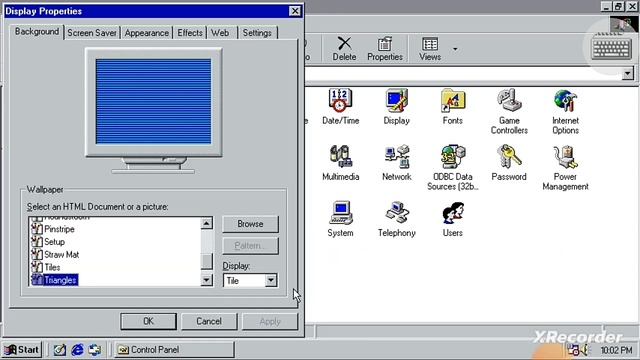Click the OK button
The height and width of the screenshot is (360, 640).
(149, 321)
